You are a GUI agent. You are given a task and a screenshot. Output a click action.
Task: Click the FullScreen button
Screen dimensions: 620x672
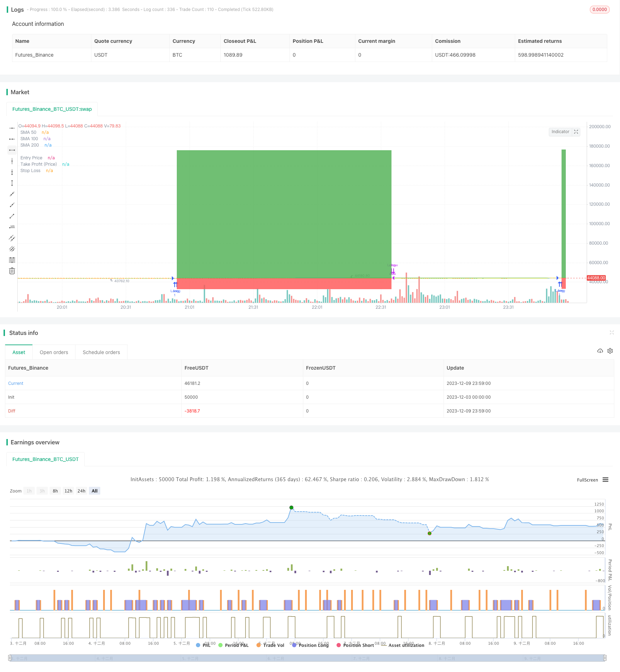587,480
